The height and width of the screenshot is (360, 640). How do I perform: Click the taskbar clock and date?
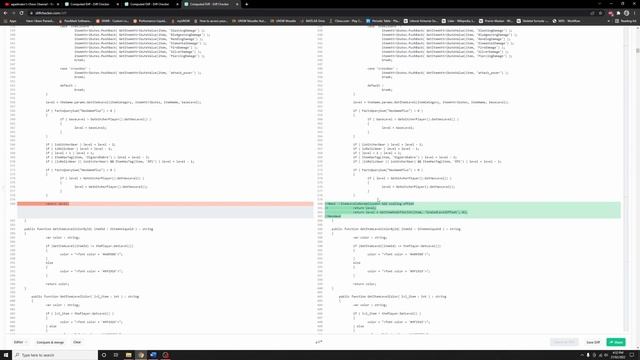pyautogui.click(x=618, y=355)
